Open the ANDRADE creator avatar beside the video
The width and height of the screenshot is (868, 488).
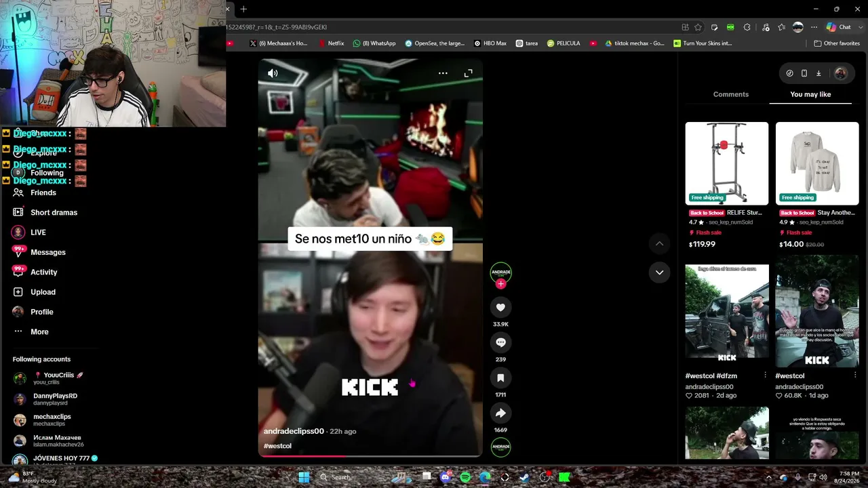point(500,272)
